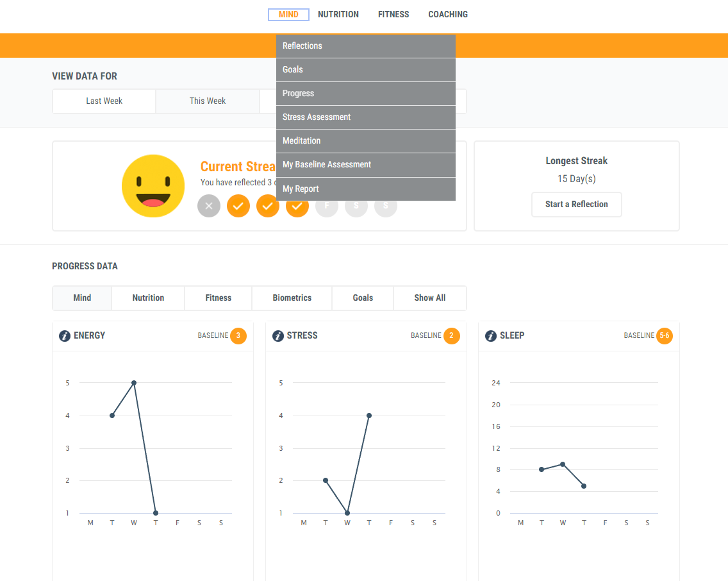Click the Stress chart info icon
The width and height of the screenshot is (728, 581).
click(278, 336)
